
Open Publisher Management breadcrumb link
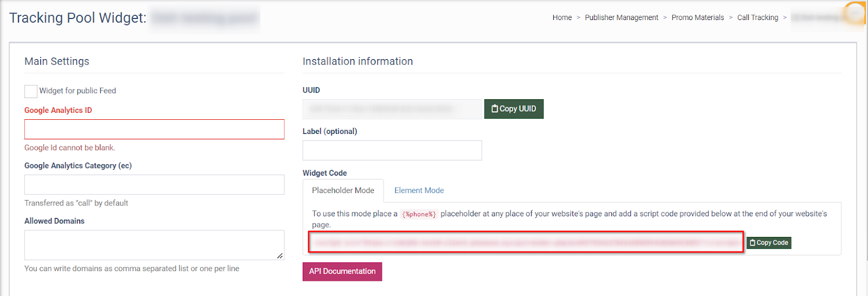[621, 18]
